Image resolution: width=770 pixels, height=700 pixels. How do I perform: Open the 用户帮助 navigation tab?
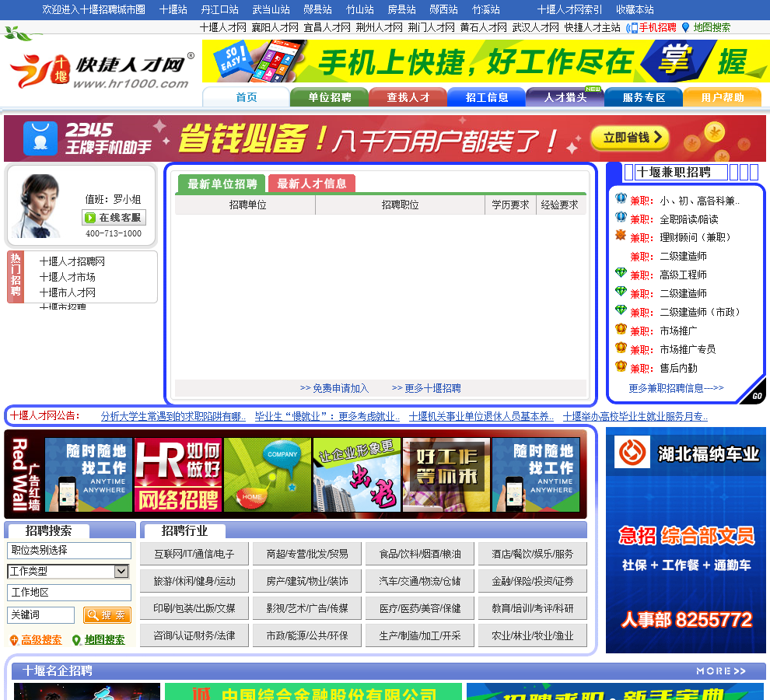(x=723, y=97)
